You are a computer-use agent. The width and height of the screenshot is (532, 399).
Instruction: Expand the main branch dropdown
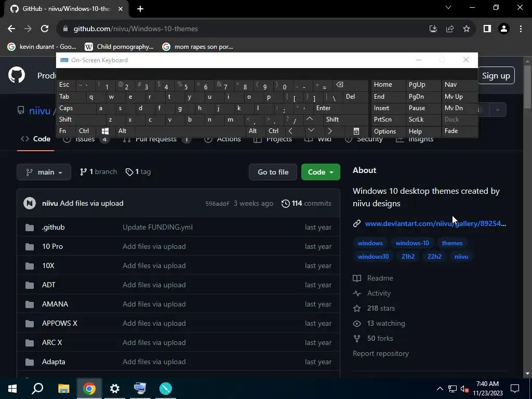tap(44, 172)
